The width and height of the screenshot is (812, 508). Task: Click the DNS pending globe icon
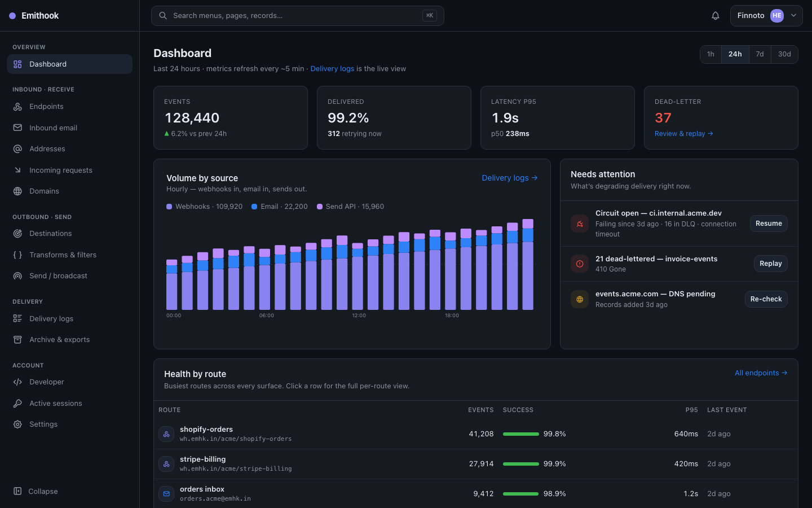pyautogui.click(x=580, y=299)
